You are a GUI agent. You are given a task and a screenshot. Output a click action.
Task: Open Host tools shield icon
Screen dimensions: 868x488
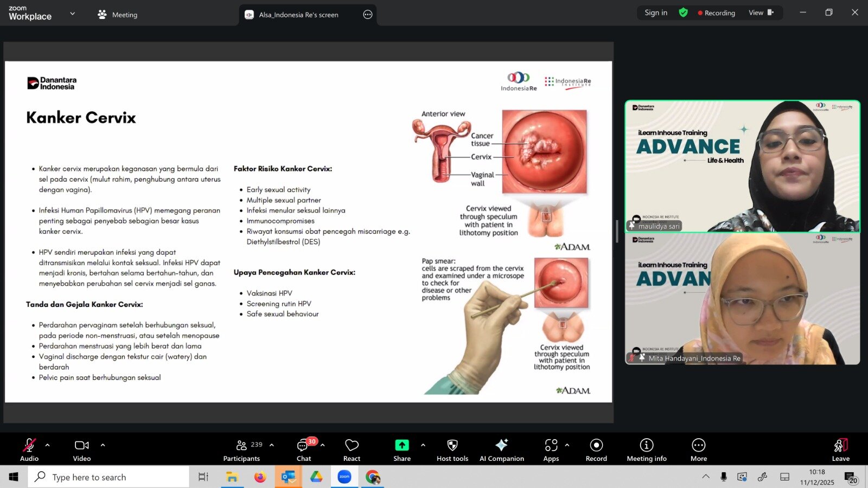(x=452, y=450)
